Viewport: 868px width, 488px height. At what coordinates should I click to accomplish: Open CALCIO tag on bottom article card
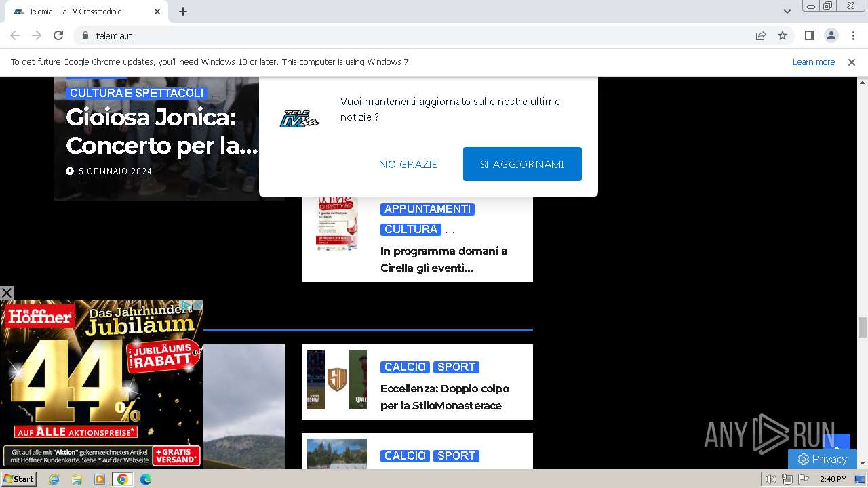click(405, 455)
